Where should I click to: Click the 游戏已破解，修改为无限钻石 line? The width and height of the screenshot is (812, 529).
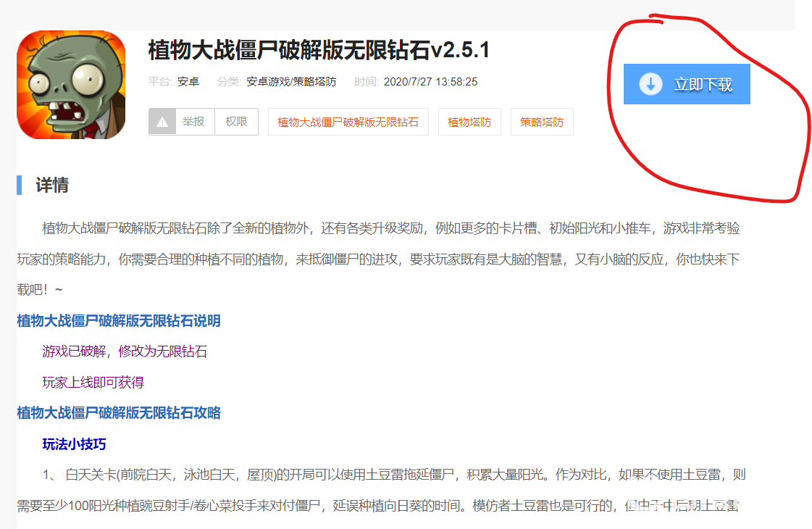point(125,351)
